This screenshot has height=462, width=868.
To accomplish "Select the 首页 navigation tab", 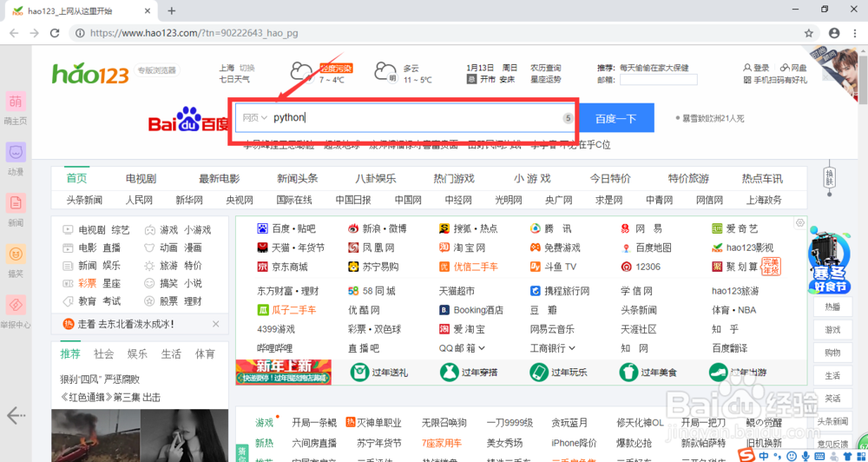I will (x=76, y=178).
